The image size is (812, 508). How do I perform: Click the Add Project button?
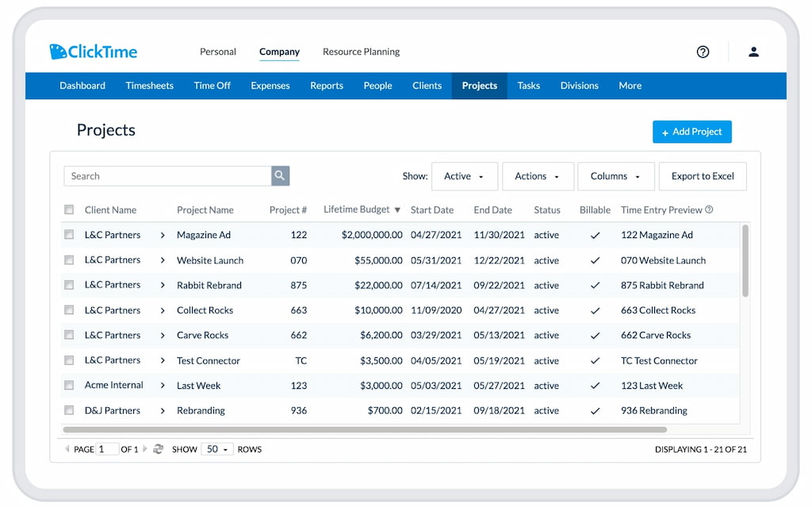[x=691, y=131]
